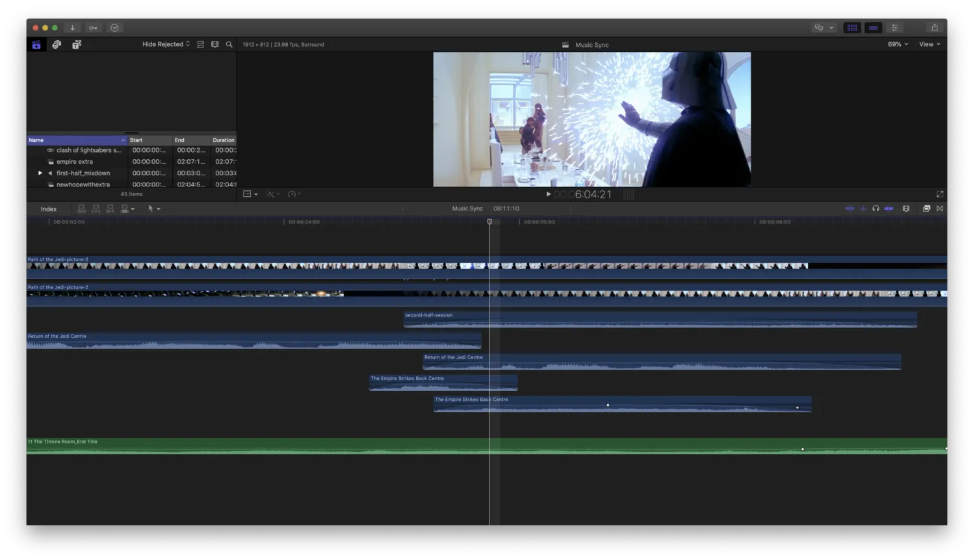The width and height of the screenshot is (975, 560).
Task: Click the viewer timecode 6:04:21 display
Action: [x=582, y=194]
